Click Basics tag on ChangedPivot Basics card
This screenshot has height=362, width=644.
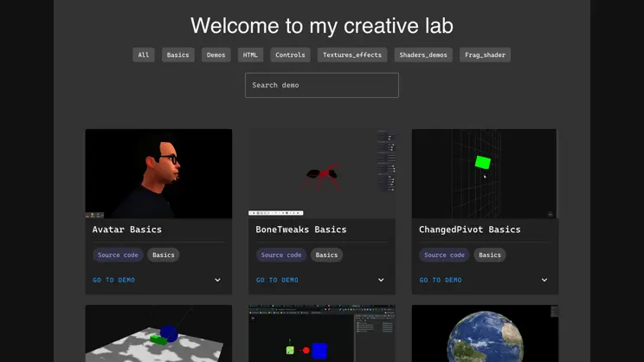[490, 255]
